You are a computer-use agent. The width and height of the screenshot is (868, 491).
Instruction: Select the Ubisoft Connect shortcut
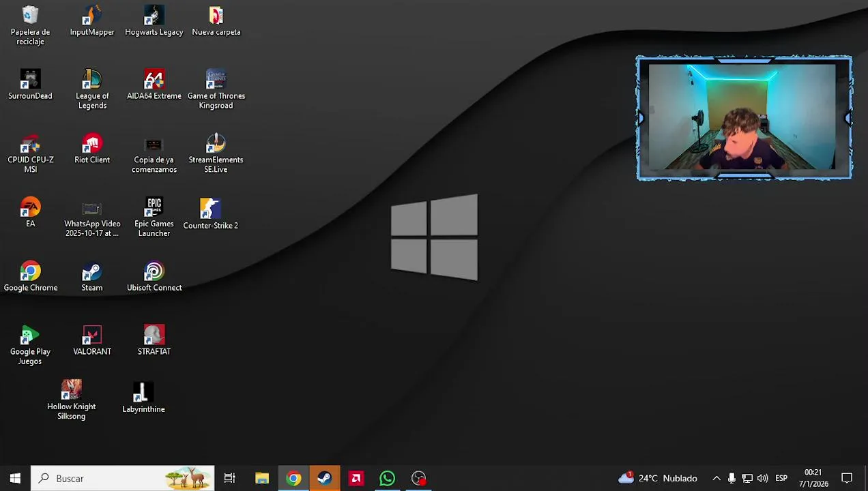pos(154,276)
